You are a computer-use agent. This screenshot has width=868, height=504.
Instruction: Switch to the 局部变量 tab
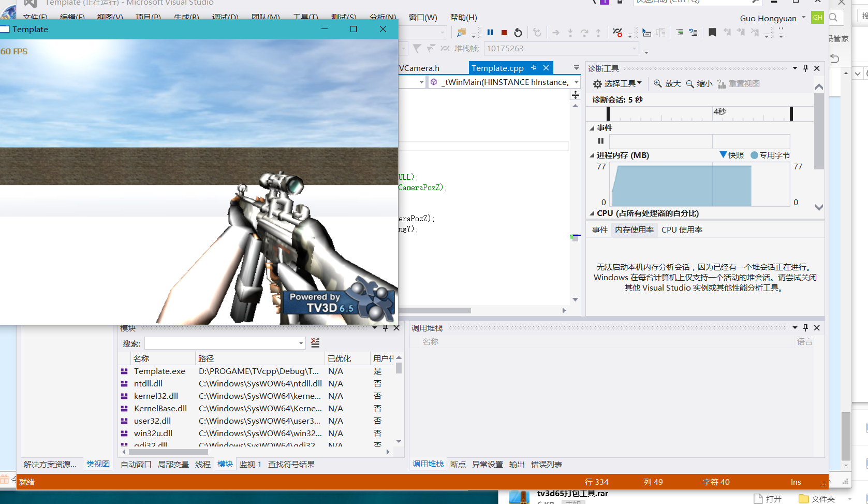pos(173,464)
